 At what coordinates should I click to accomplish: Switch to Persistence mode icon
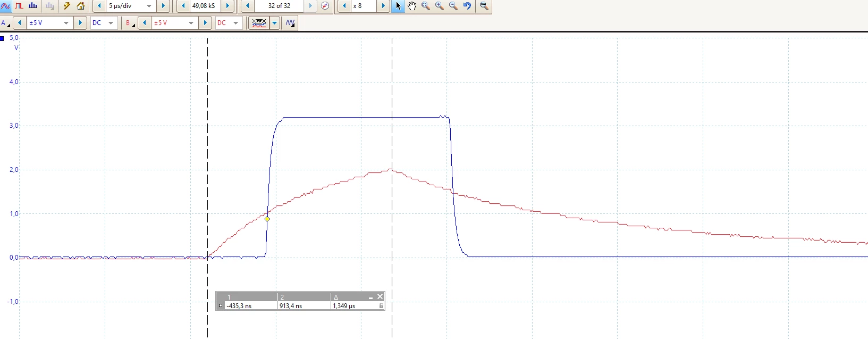tap(19, 6)
